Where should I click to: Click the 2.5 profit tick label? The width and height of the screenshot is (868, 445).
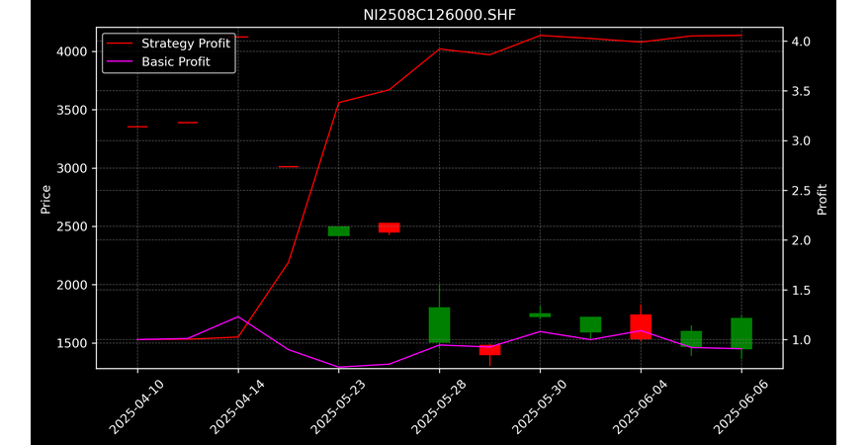(x=801, y=191)
